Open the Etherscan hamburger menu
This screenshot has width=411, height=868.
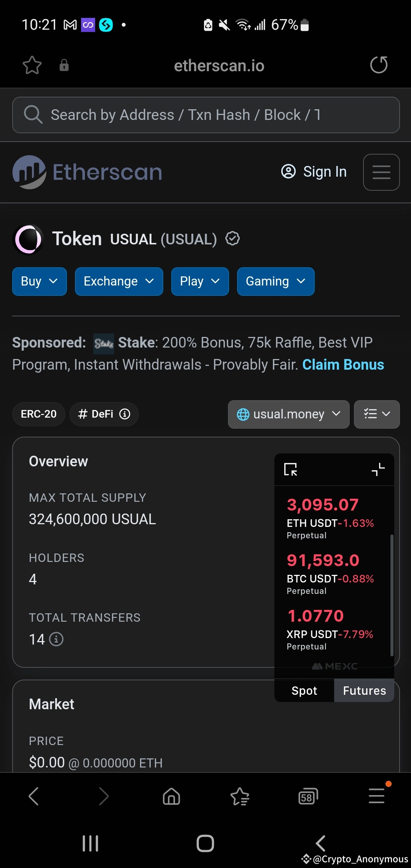click(x=381, y=172)
